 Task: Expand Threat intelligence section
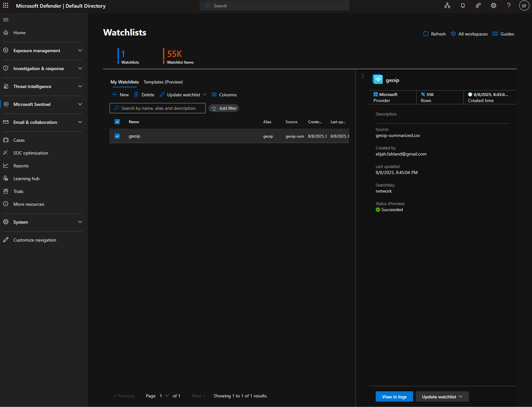pos(80,86)
